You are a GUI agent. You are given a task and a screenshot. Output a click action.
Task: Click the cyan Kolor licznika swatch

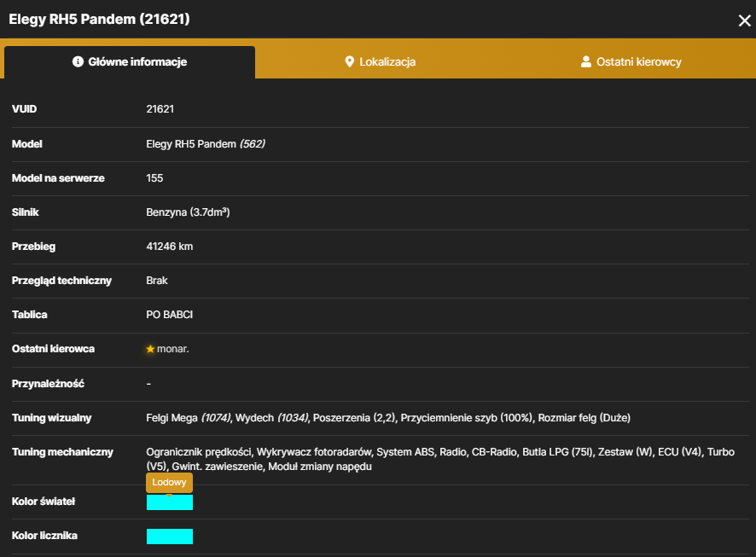[170, 537]
